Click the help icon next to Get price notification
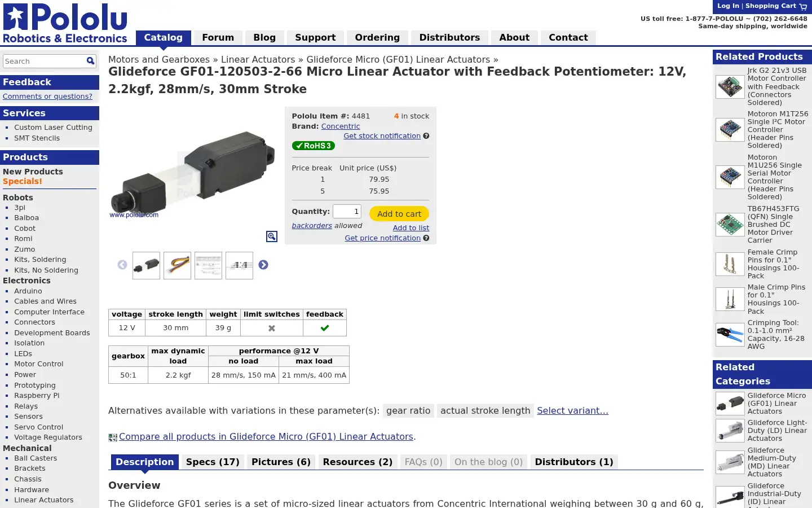This screenshot has height=508, width=812. click(x=426, y=238)
